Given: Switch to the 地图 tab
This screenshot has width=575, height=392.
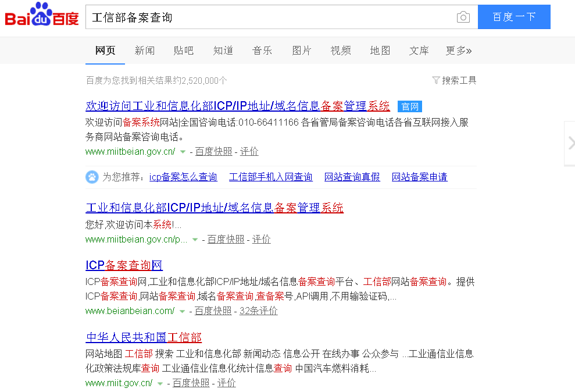Looking at the screenshot, I should 380,51.
